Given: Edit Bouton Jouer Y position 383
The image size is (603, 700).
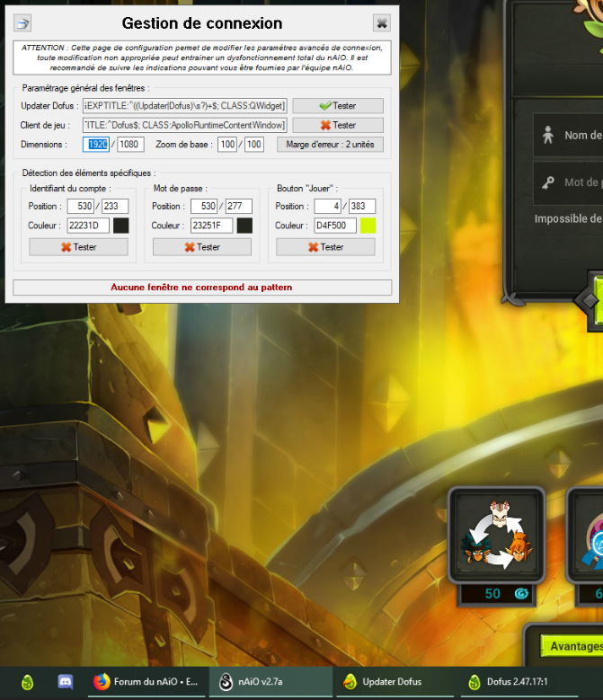Looking at the screenshot, I should pyautogui.click(x=362, y=207).
